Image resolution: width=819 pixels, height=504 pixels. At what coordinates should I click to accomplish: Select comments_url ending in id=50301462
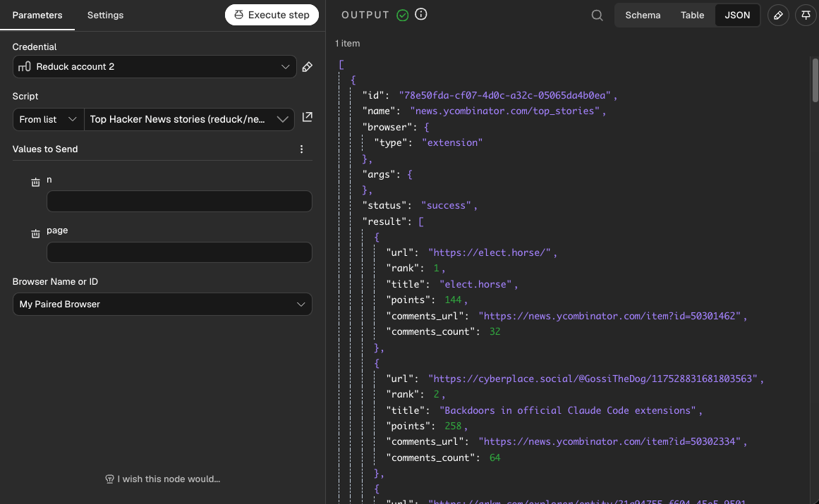[x=609, y=316]
